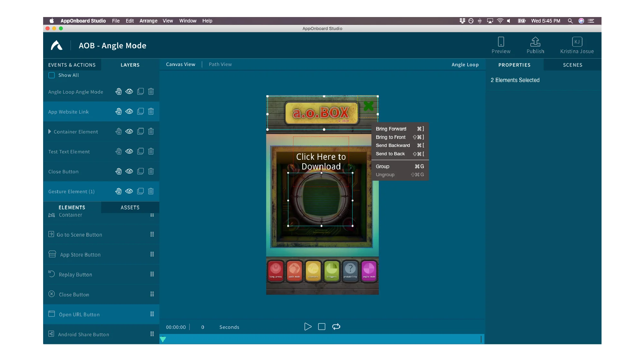Choose Bring to Front in context menu

coord(400,137)
